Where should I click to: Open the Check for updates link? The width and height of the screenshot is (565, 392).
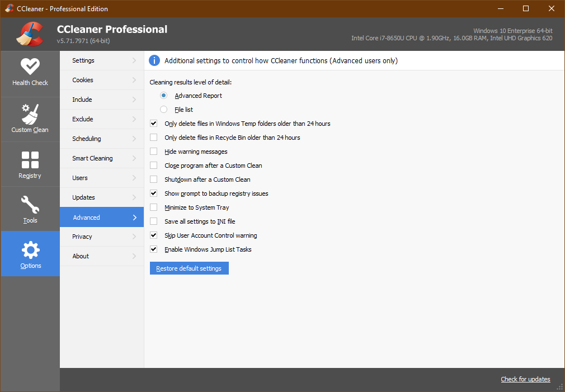[525, 379]
